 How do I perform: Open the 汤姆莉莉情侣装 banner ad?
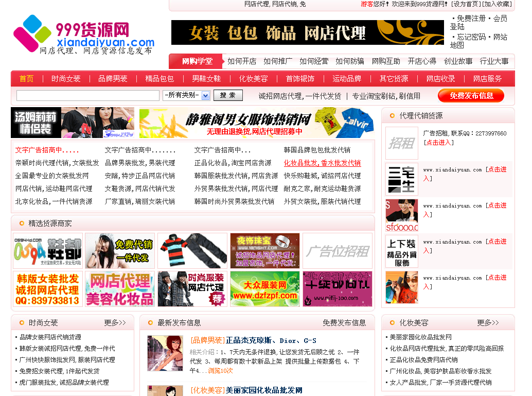[73, 123]
